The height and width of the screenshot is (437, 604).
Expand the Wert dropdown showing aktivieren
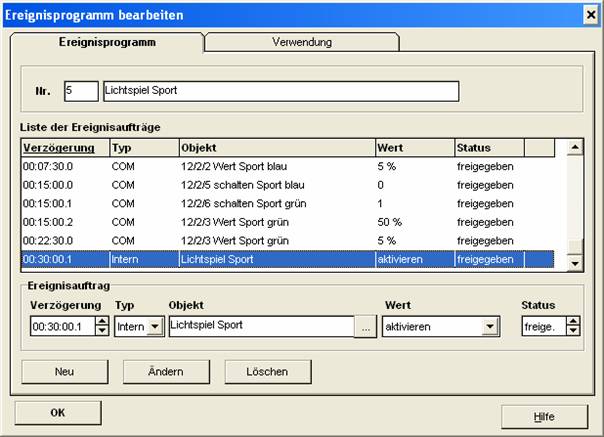[490, 326]
